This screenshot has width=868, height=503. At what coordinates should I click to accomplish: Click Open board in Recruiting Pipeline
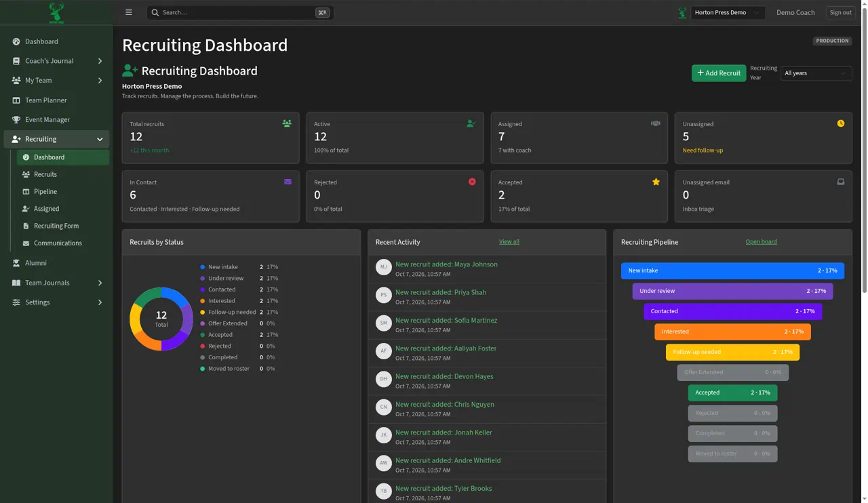(762, 241)
